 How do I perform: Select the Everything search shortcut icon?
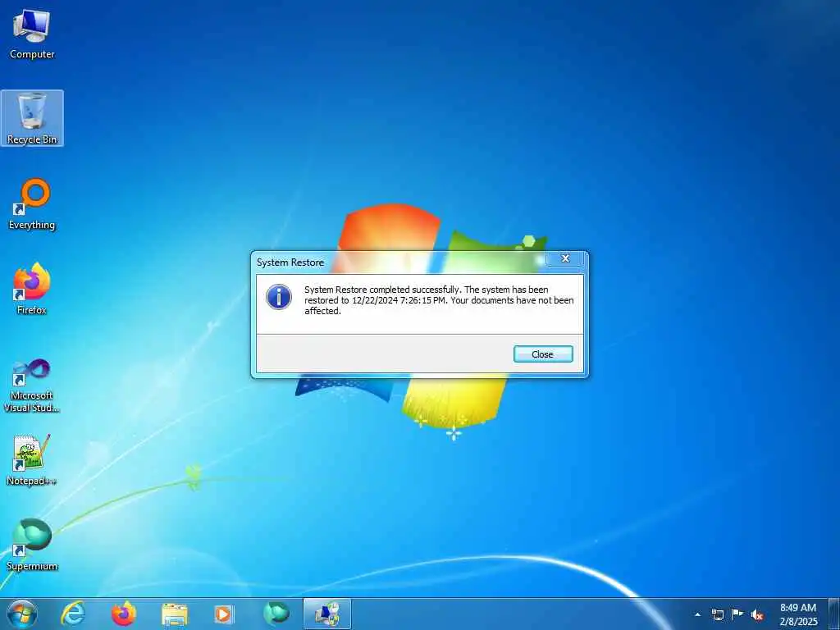pyautogui.click(x=32, y=204)
